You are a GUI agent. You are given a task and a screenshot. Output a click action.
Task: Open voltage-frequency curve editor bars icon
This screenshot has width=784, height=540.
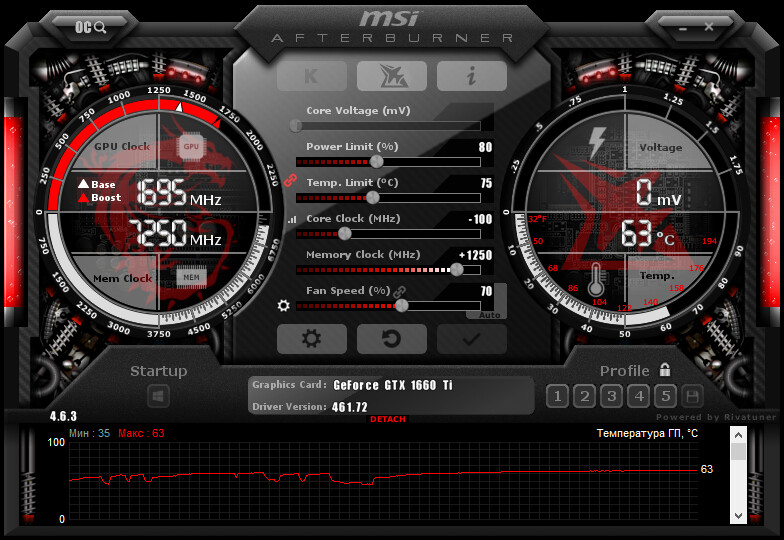292,219
